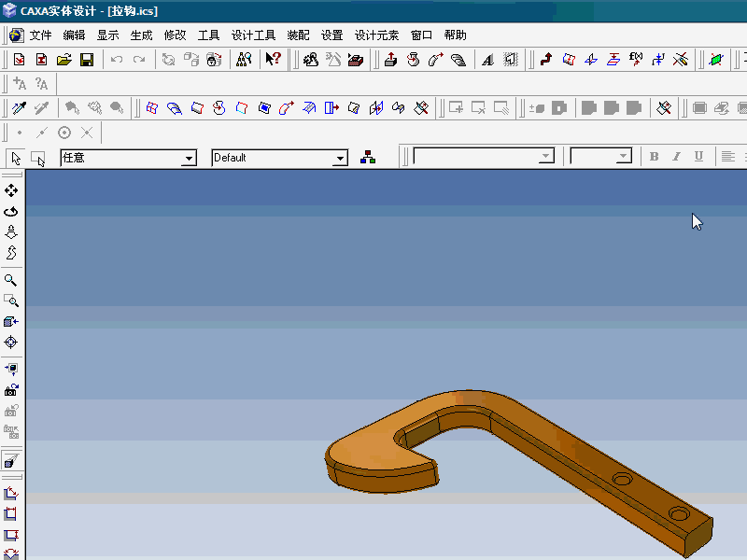Open the 显示 menu

107,35
